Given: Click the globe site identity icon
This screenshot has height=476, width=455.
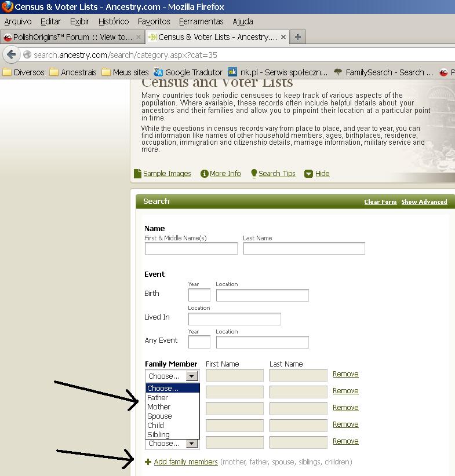Looking at the screenshot, I should pos(27,54).
